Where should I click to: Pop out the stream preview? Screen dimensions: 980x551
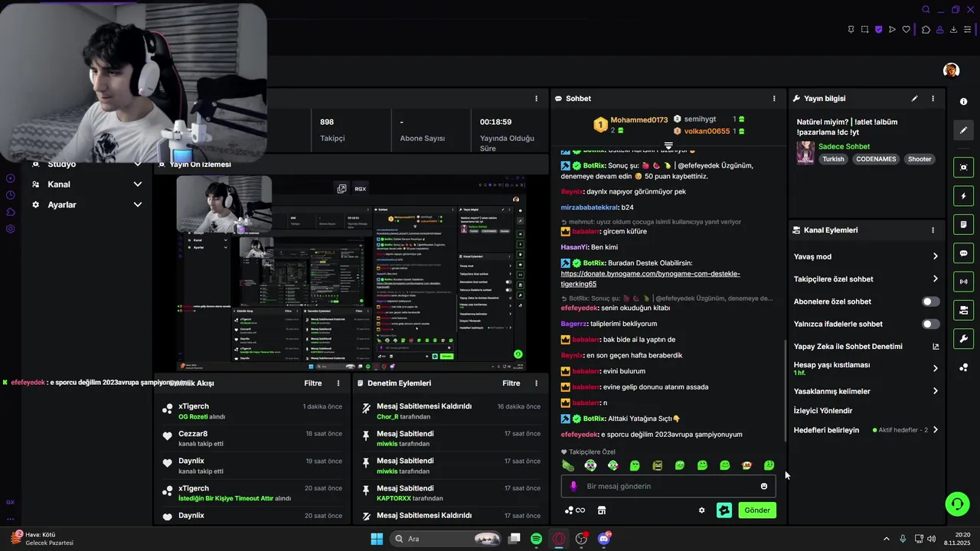coord(341,189)
